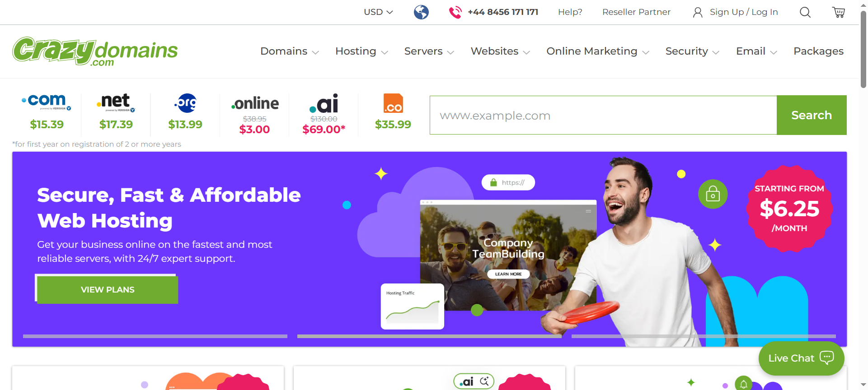
Task: Expand the Online Marketing menu
Action: 598,51
